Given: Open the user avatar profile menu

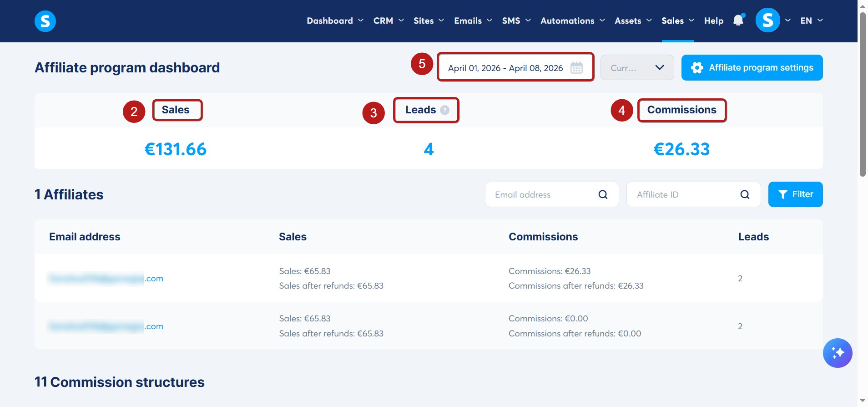Looking at the screenshot, I should (x=767, y=20).
